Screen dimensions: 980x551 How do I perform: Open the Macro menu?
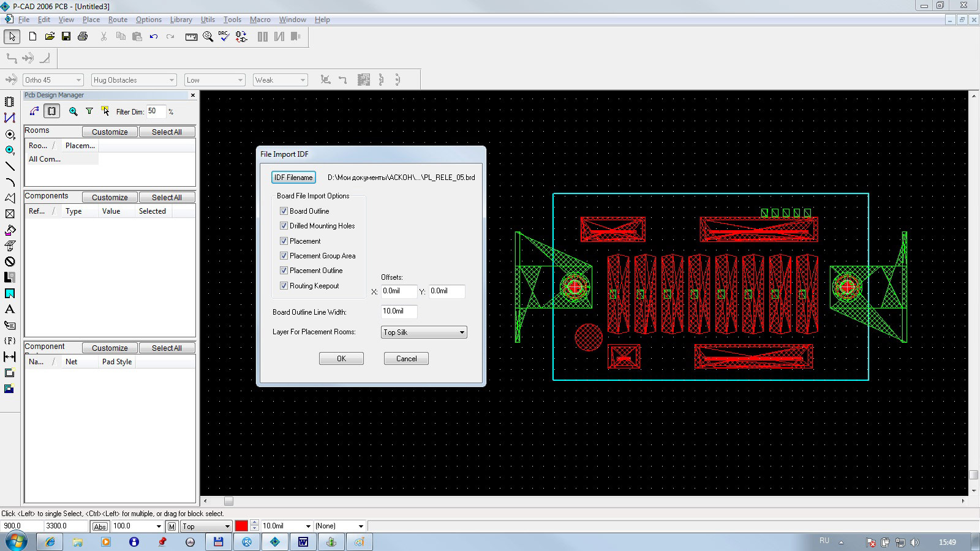point(260,20)
